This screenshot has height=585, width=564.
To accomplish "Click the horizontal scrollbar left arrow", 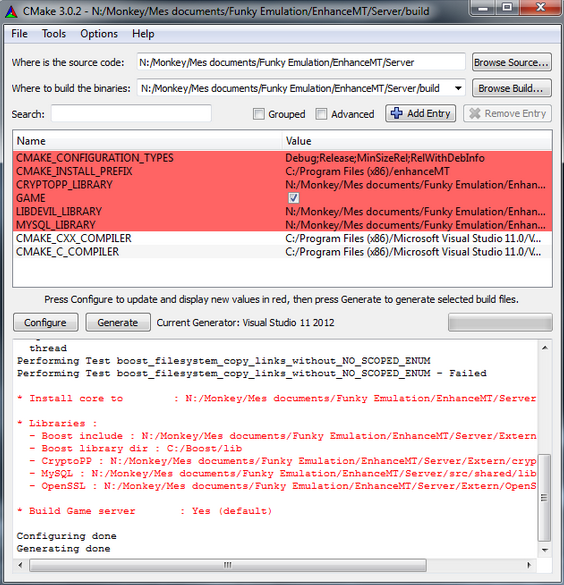I will 21,565.
